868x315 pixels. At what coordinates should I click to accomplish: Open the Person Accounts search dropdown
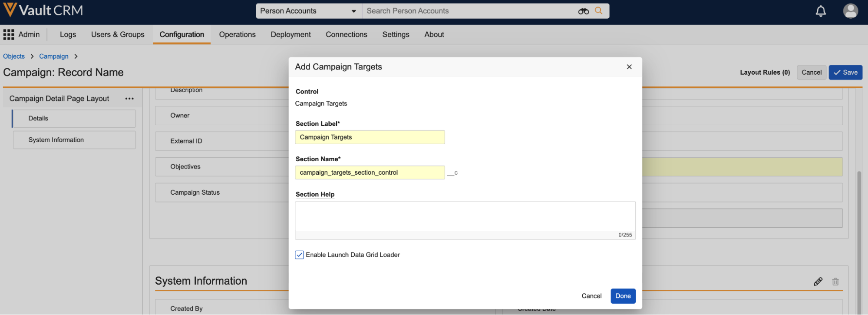309,11
